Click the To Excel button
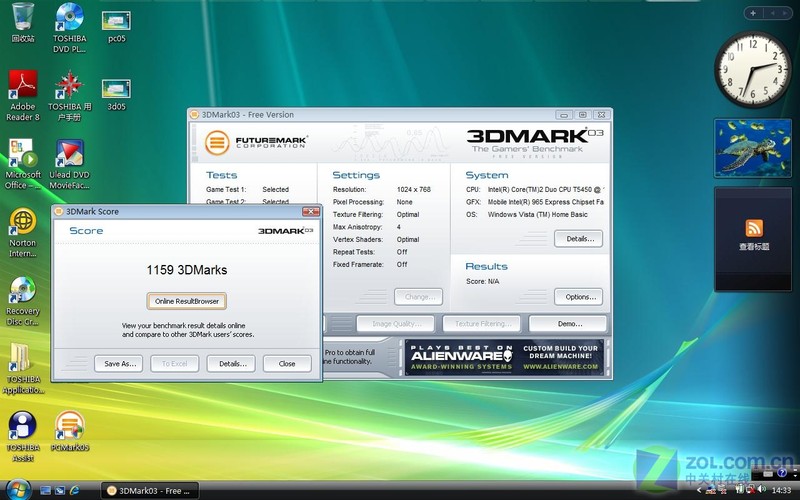The width and height of the screenshot is (800, 500). pyautogui.click(x=174, y=364)
